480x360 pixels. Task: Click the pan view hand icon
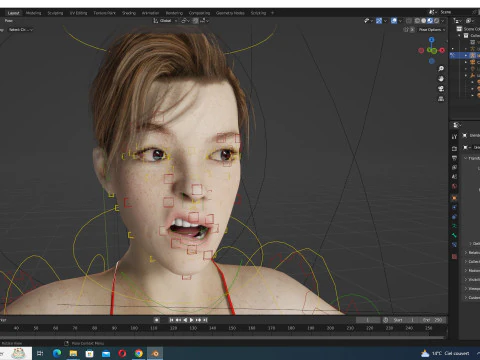[441, 79]
